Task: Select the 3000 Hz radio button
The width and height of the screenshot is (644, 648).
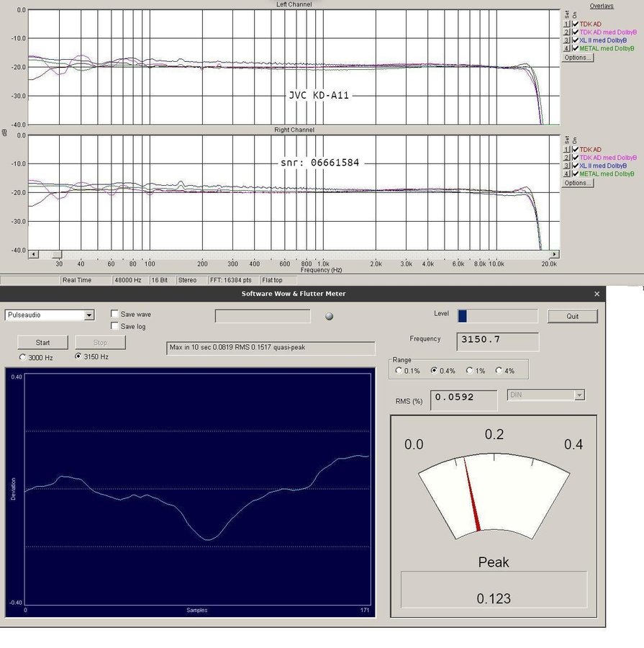Action: pos(23,357)
